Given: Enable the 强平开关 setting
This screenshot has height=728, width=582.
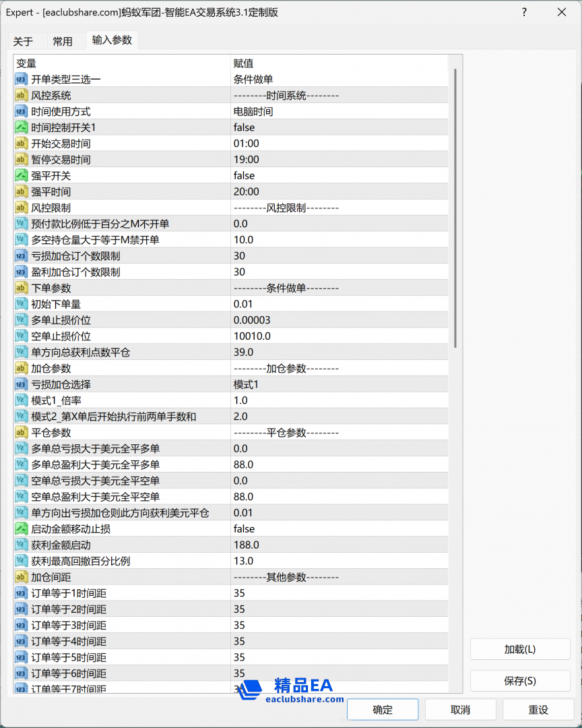Looking at the screenshot, I should (x=337, y=175).
